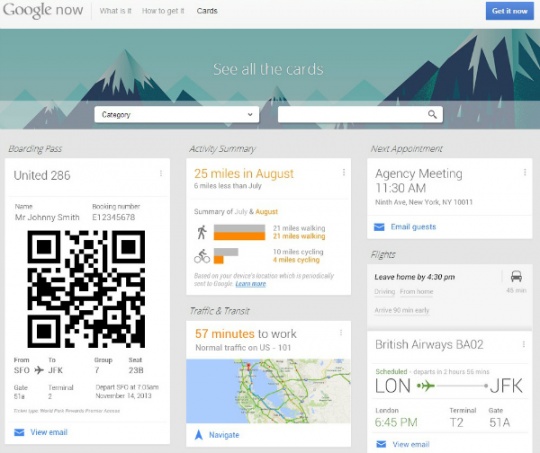Screen dimensions: 540x453
Task: Click address Ninth Ave, New York, NY 10011
Action: tap(424, 202)
